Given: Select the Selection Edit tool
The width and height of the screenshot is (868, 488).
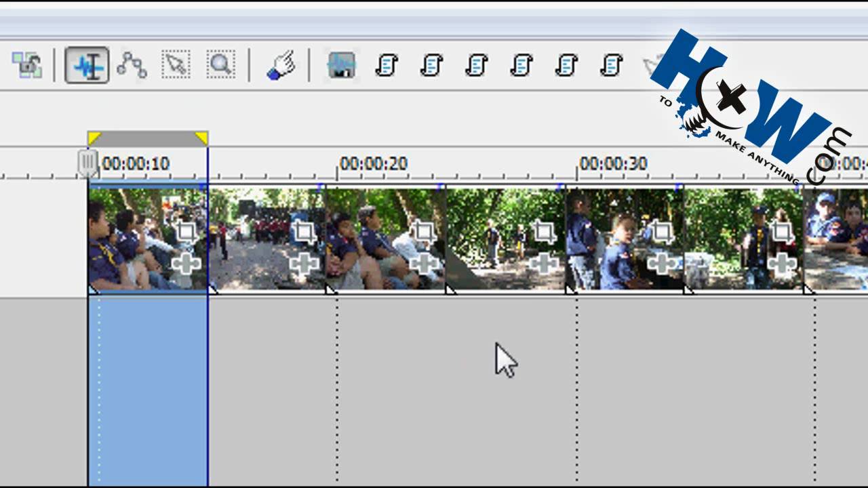Looking at the screenshot, I should [176, 66].
